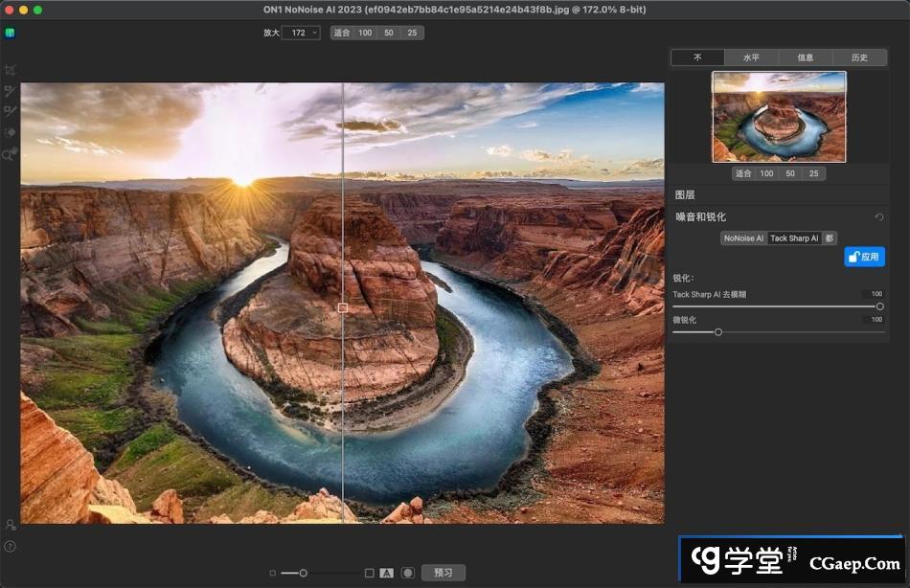Toggle the circular mask view icon
Screen dimensions: 910x588
(x=407, y=573)
